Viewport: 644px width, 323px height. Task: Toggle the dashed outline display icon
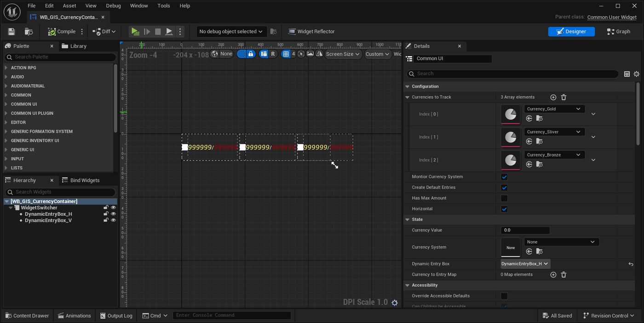coord(241,54)
